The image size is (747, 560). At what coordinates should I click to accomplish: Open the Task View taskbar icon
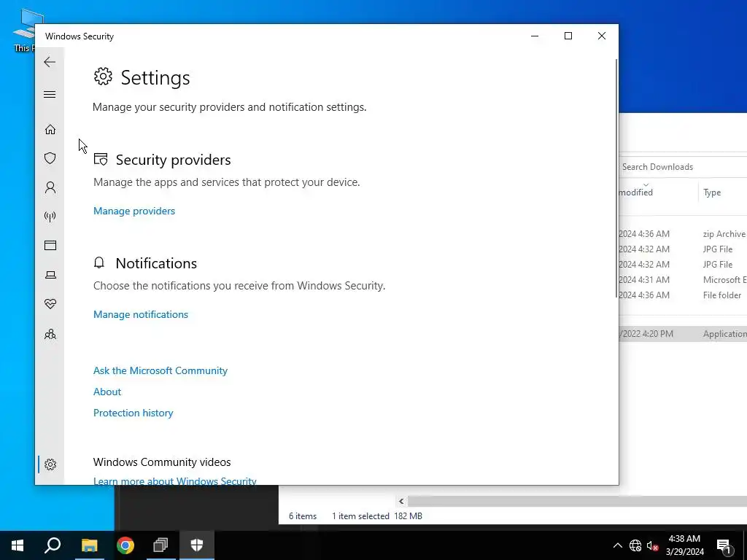(161, 545)
